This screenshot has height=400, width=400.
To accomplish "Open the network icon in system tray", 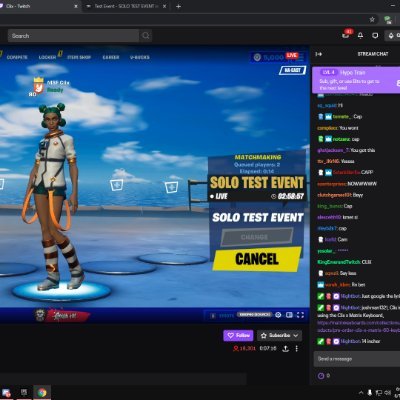I will 379,393.
